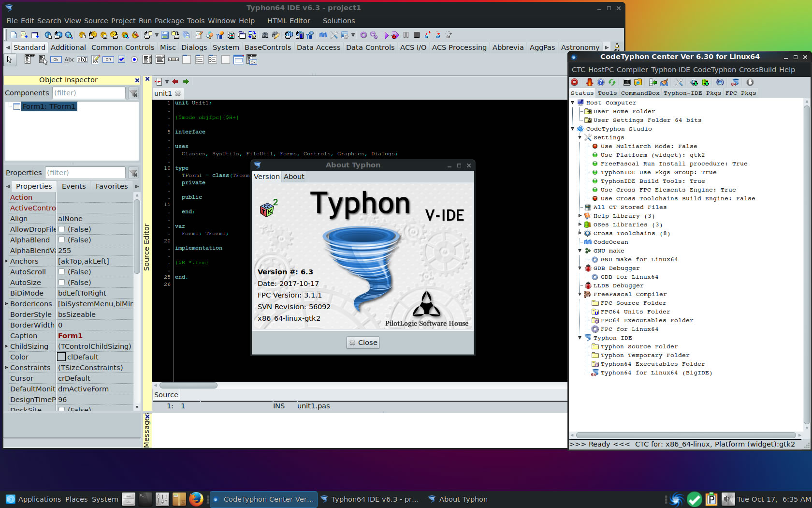The width and height of the screenshot is (812, 508).
Task: Expand the Constraints property
Action: [x=6, y=368]
